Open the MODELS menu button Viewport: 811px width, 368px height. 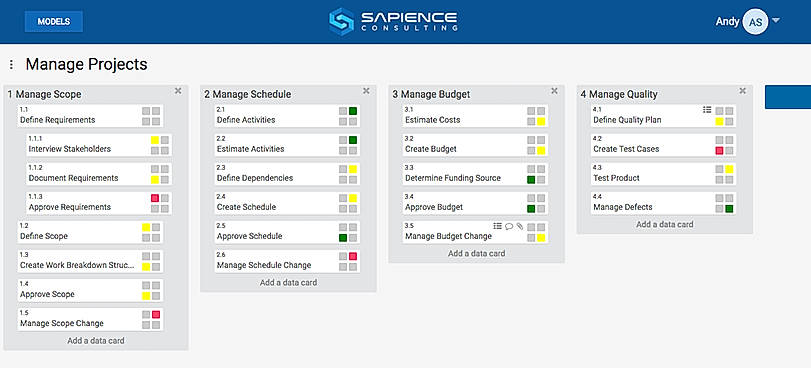tap(54, 22)
